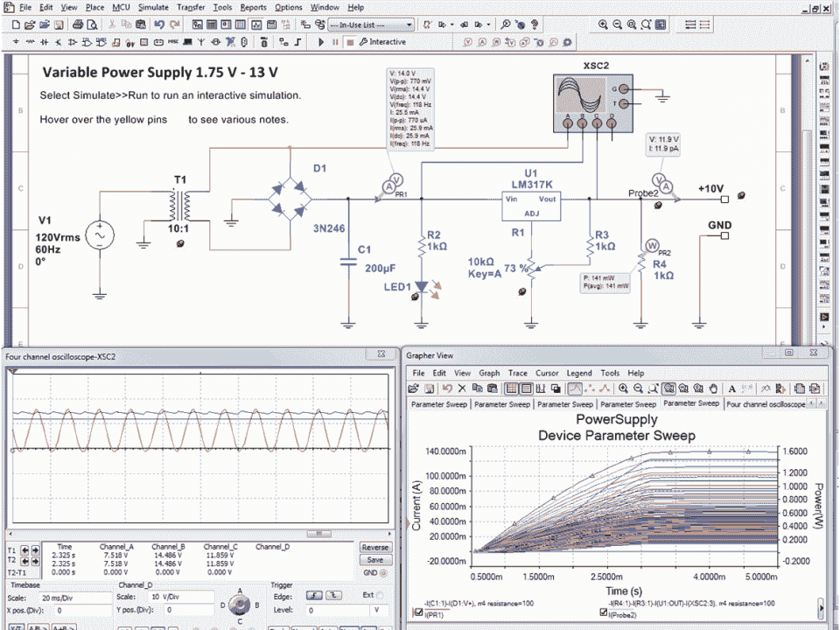
Task: Click Zoom In on the main view toolbar
Action: (x=603, y=24)
